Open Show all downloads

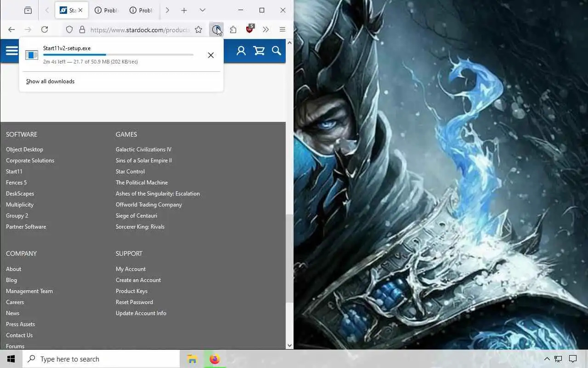(50, 81)
